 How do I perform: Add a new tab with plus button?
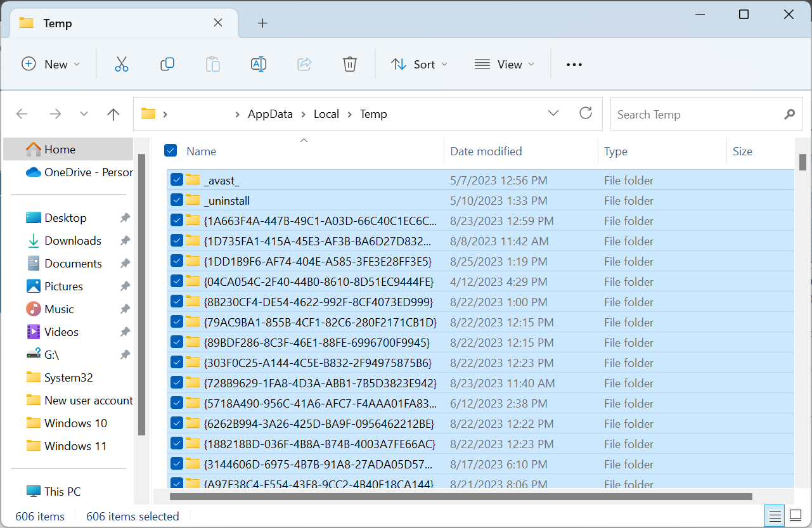(x=263, y=23)
